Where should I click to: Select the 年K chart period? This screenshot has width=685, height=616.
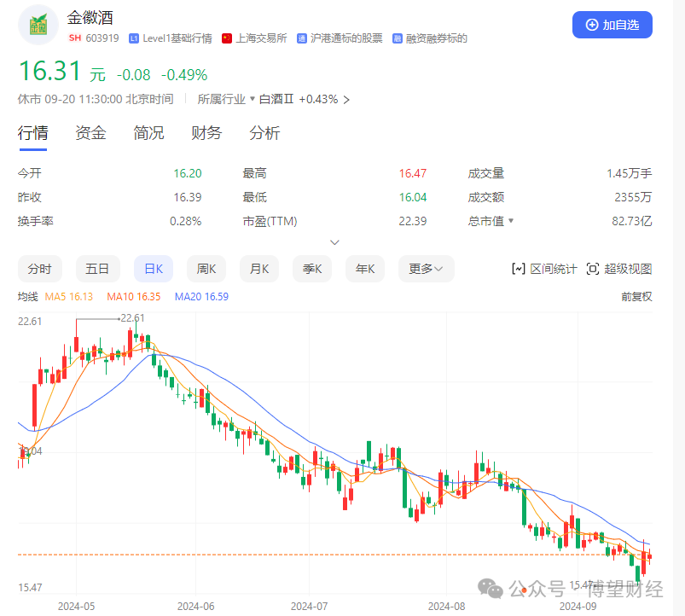click(365, 269)
